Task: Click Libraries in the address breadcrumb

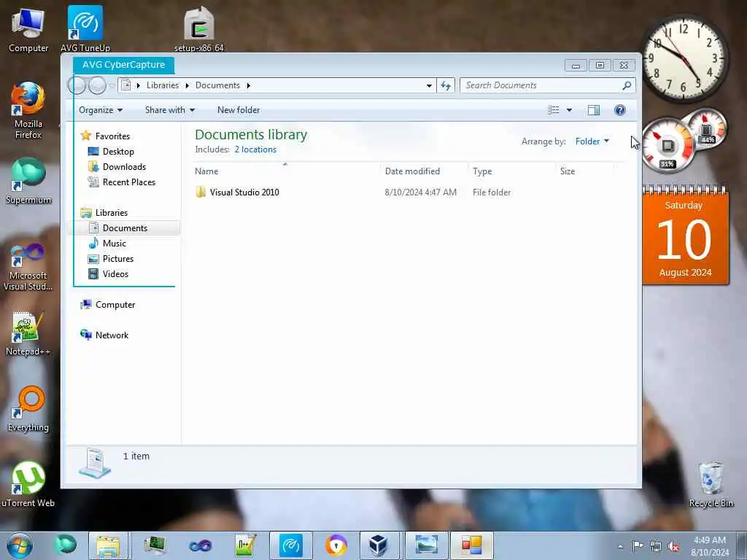Action: pos(163,85)
